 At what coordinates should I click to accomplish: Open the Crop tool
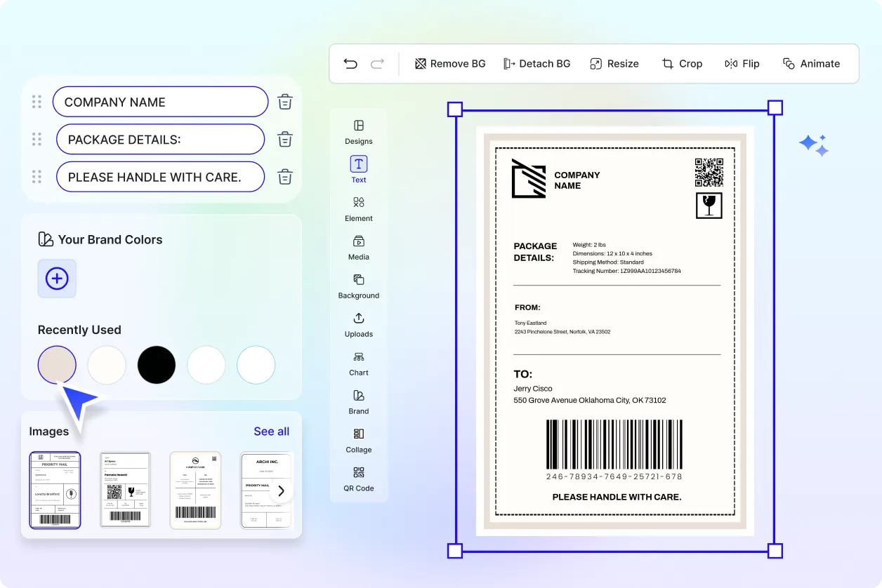(x=682, y=63)
